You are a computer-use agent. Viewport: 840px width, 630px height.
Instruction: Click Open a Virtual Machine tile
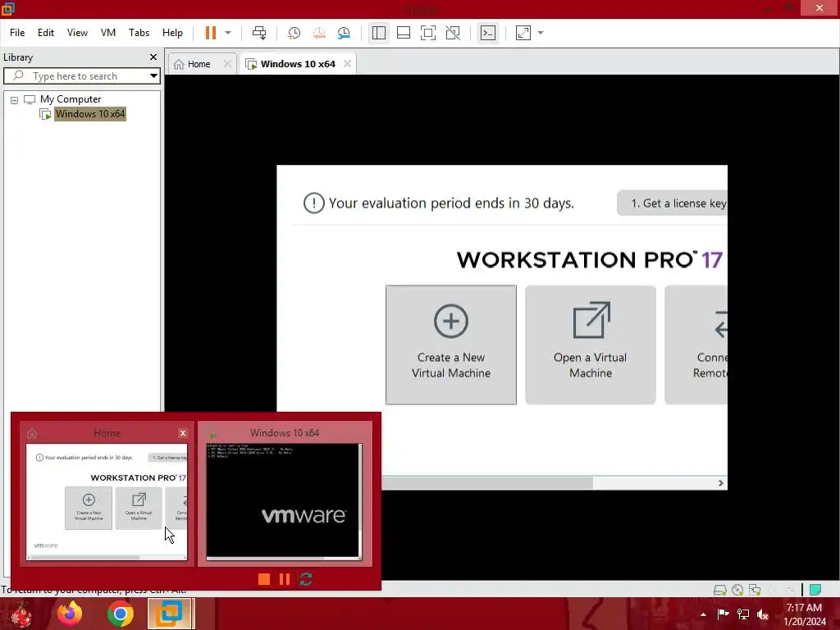[x=591, y=345]
